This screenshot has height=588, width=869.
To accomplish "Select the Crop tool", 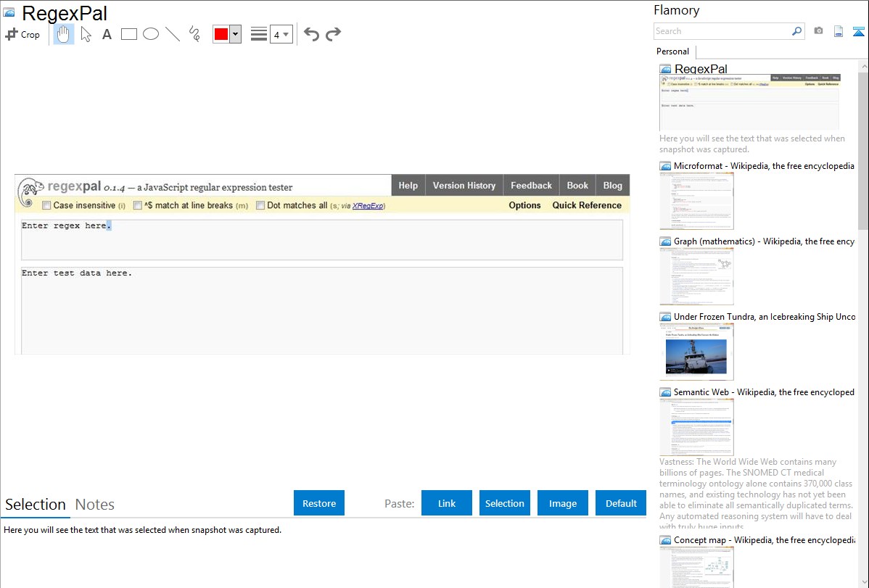I will coord(22,34).
